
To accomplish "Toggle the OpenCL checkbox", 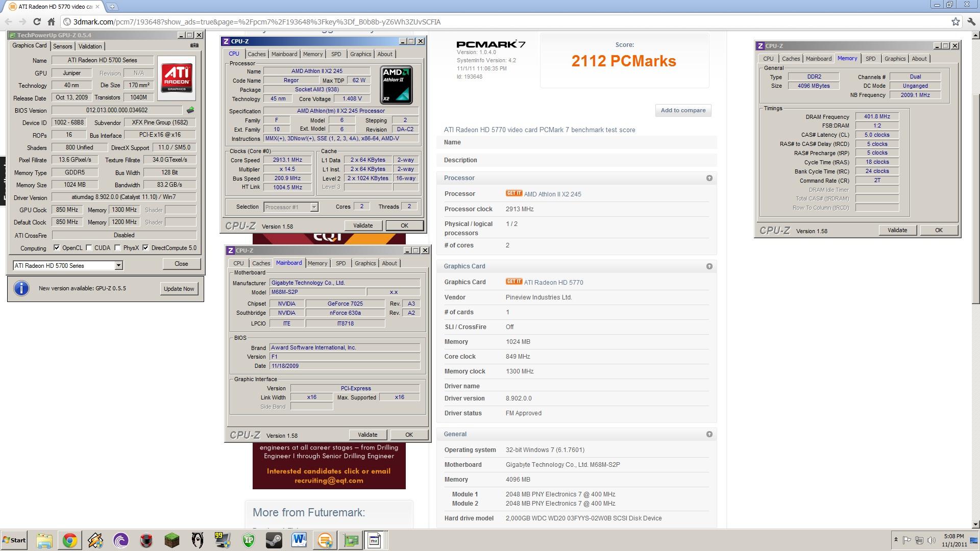I will click(x=57, y=248).
